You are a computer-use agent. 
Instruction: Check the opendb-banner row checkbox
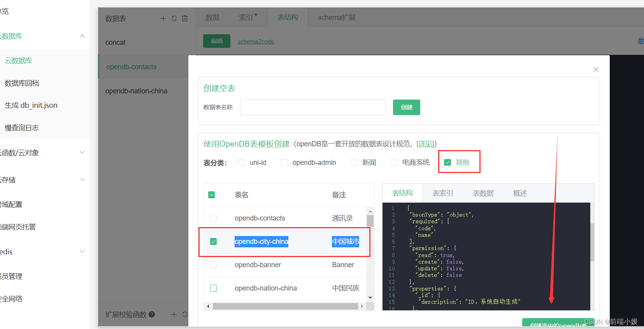coord(213,265)
